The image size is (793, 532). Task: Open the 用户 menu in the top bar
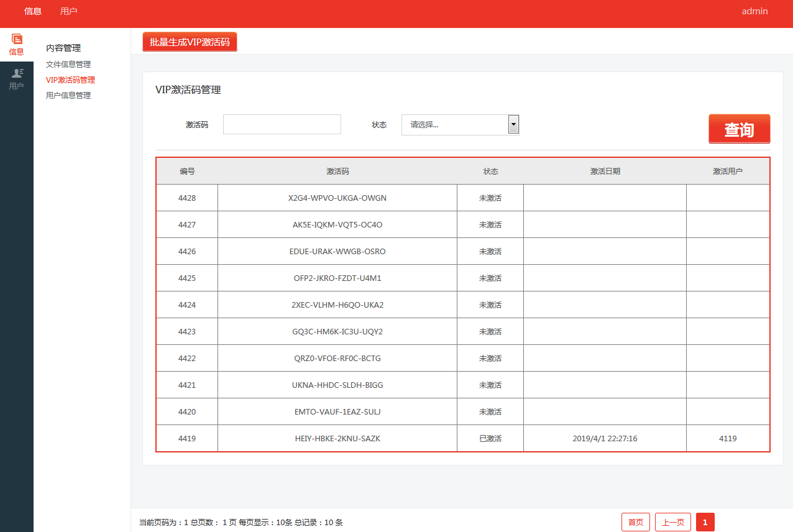pyautogui.click(x=69, y=11)
